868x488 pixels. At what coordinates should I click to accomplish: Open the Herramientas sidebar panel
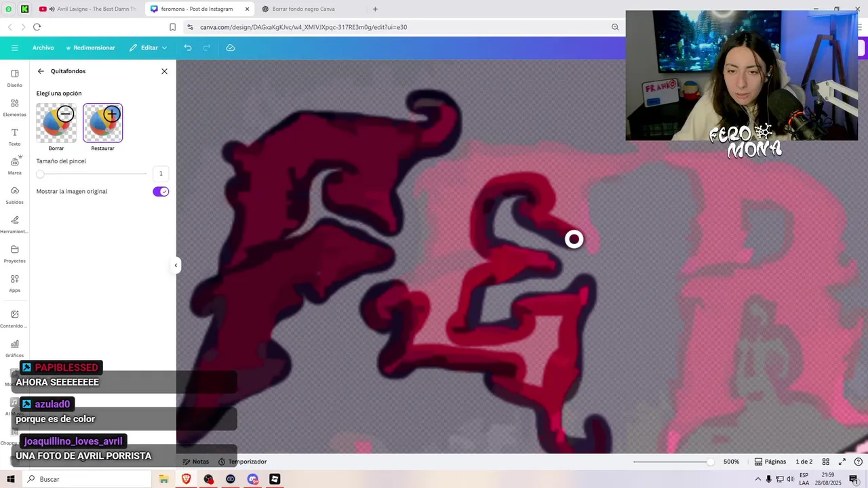[x=15, y=224]
